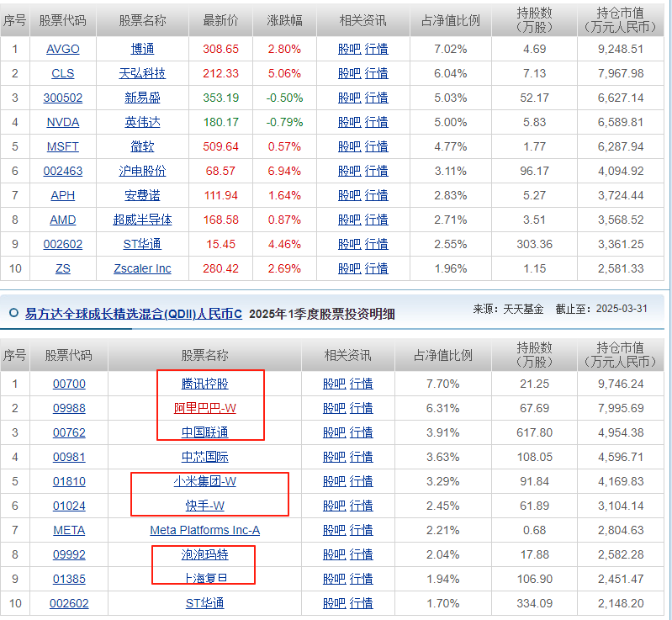
Task: Click stock code 09988
Action: pos(69,408)
